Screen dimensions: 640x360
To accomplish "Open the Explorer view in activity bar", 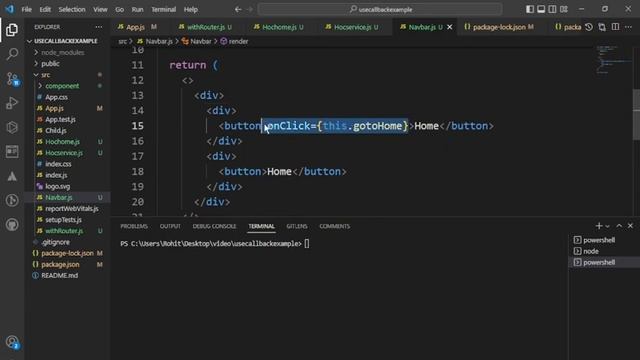I will tap(12, 30).
